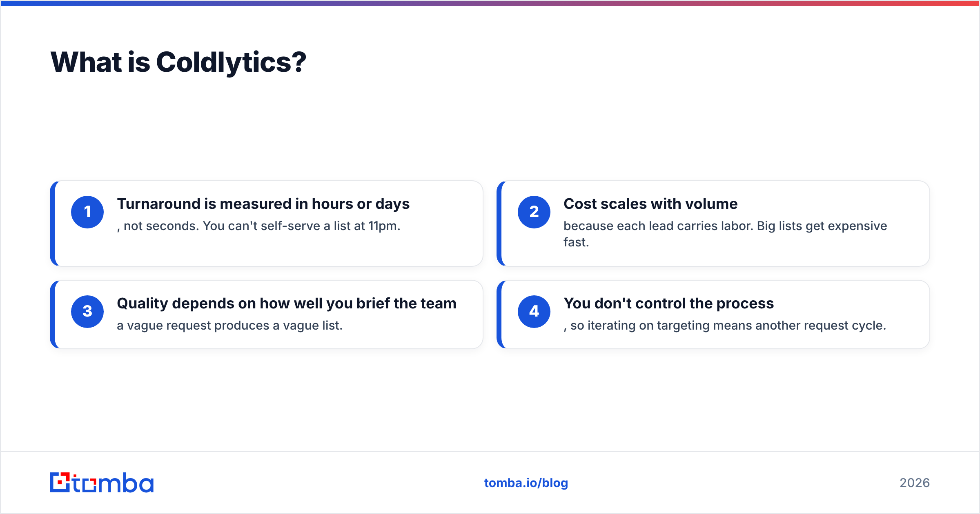Click the blue number 3 circle badge
This screenshot has width=980, height=514.
(x=87, y=312)
